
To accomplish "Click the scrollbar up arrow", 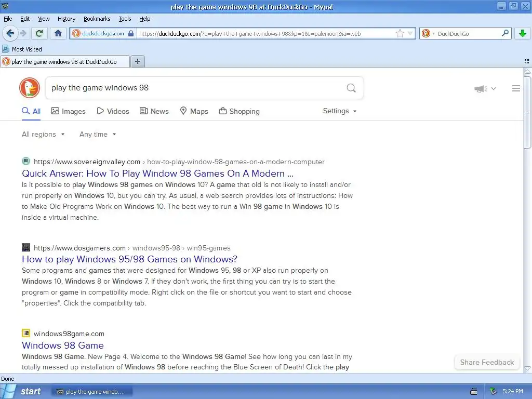I will [x=527, y=72].
